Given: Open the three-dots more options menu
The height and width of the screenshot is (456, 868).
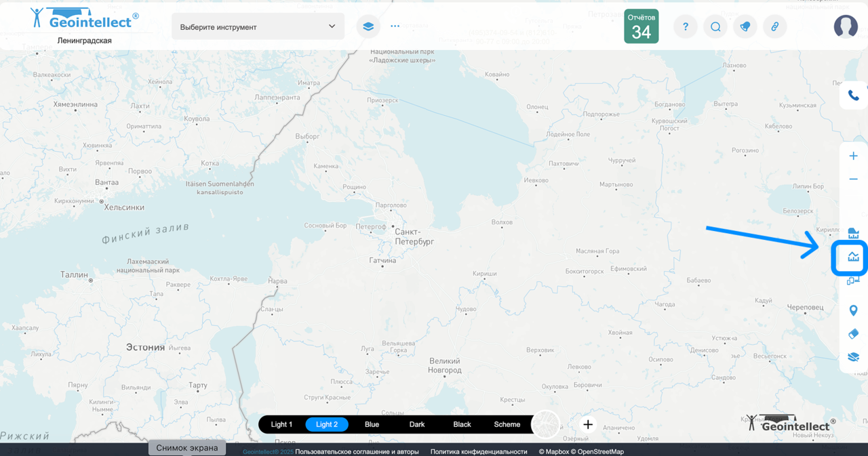Looking at the screenshot, I should click(x=395, y=26).
